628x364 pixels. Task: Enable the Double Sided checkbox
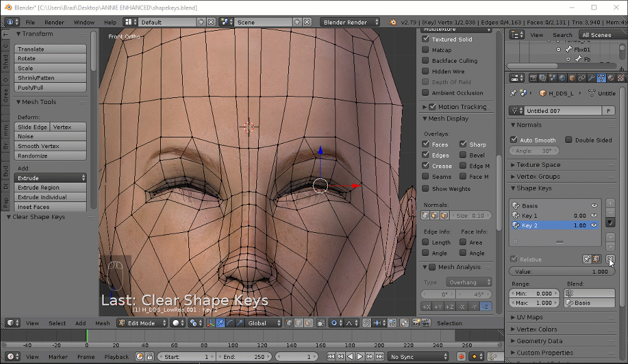(x=569, y=140)
